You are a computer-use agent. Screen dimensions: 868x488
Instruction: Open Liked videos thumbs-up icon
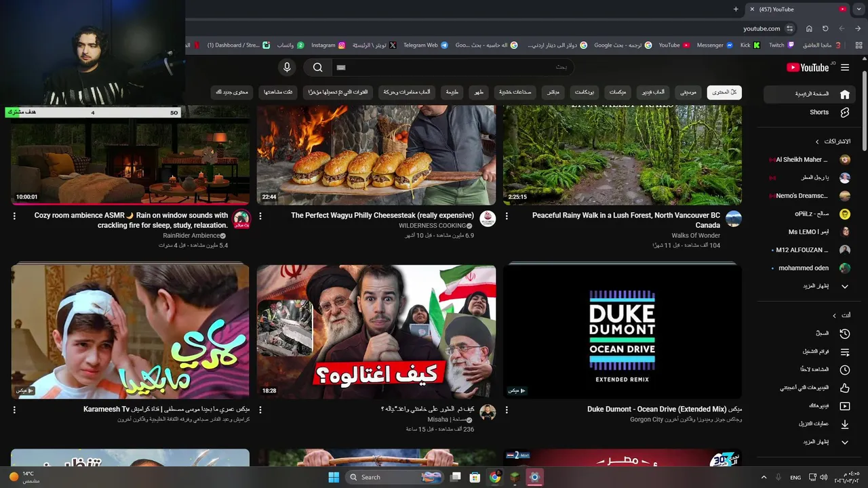tap(844, 388)
